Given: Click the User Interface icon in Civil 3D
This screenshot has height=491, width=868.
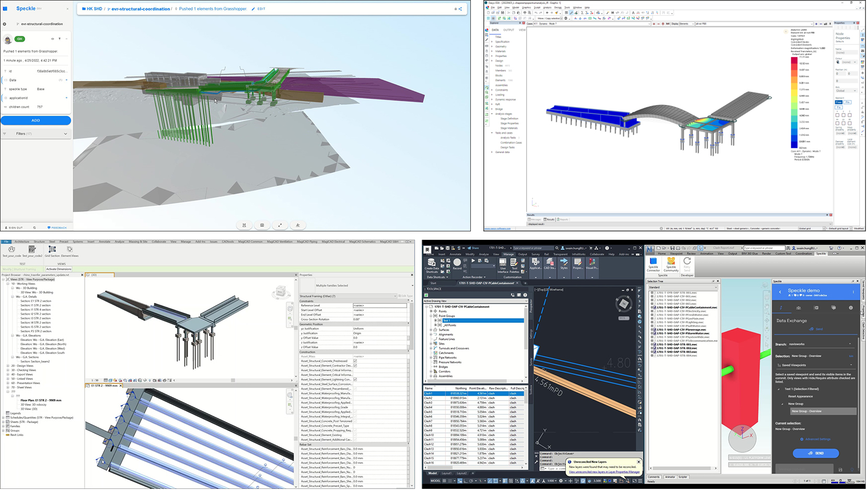Looking at the screenshot, I should tap(503, 266).
